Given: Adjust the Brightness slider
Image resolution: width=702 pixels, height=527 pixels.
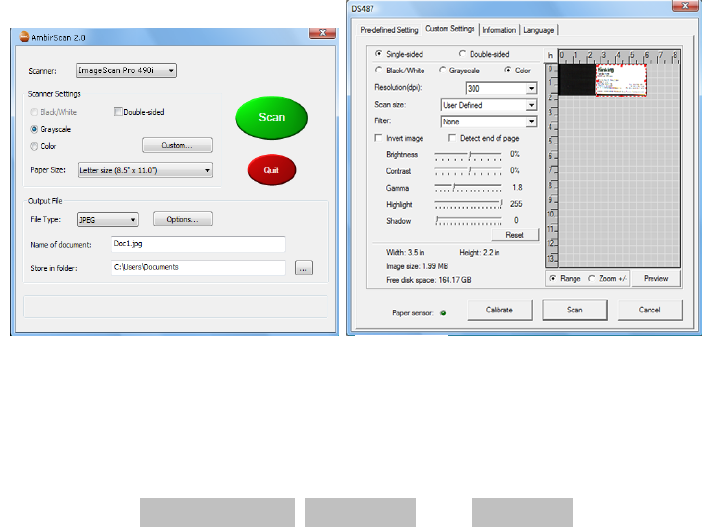Looking at the screenshot, I should point(468,155).
